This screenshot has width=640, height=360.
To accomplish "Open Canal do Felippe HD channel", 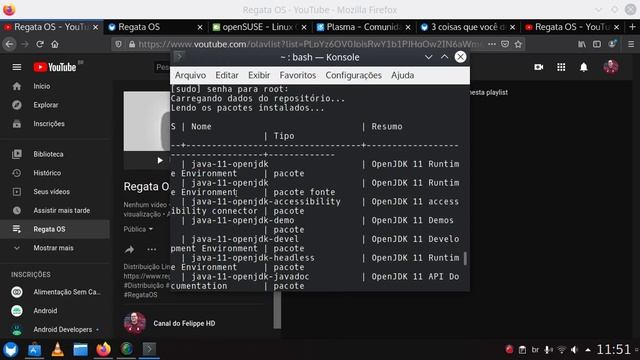I will [184, 323].
